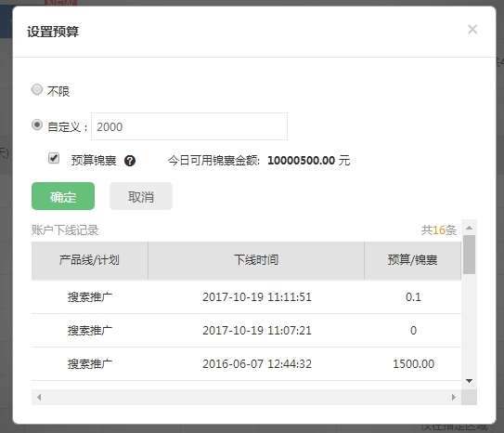Confirm with the green 确定 button
Screen dimensions: 504x433
[x=63, y=196]
